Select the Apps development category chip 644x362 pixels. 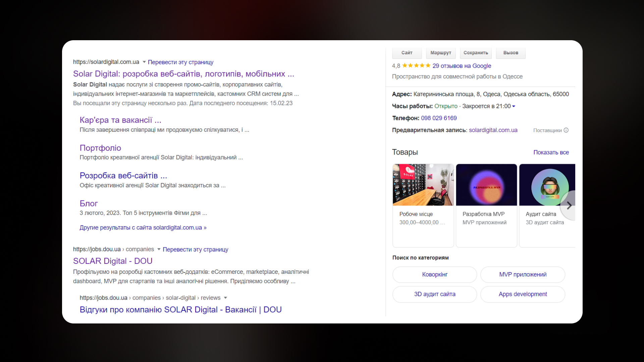pyautogui.click(x=523, y=294)
